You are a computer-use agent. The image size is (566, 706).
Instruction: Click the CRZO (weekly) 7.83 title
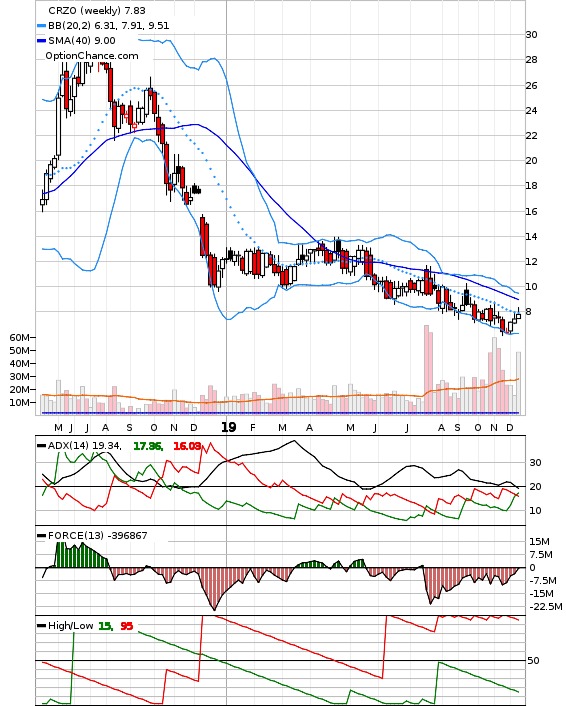(97, 10)
